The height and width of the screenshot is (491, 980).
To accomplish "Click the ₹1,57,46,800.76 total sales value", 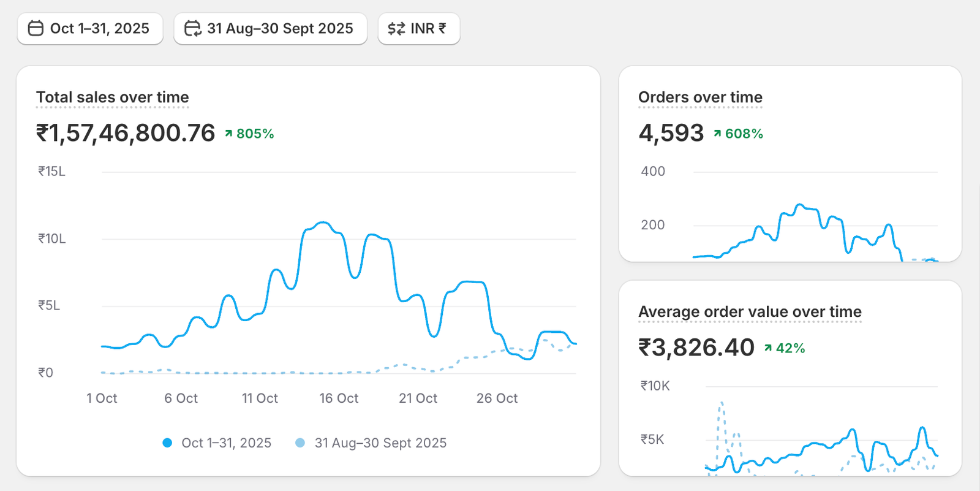I will point(126,133).
